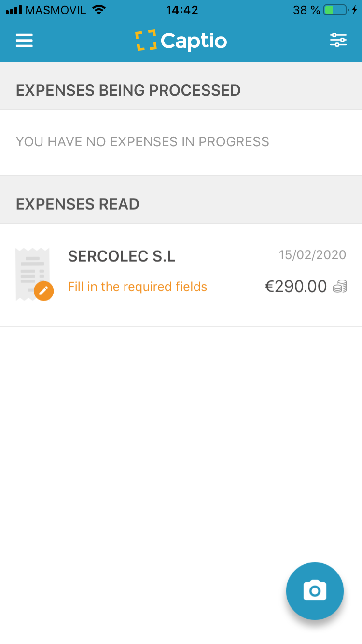This screenshot has height=644, width=362.
Task: Click the coins payment method icon
Action: click(x=340, y=287)
